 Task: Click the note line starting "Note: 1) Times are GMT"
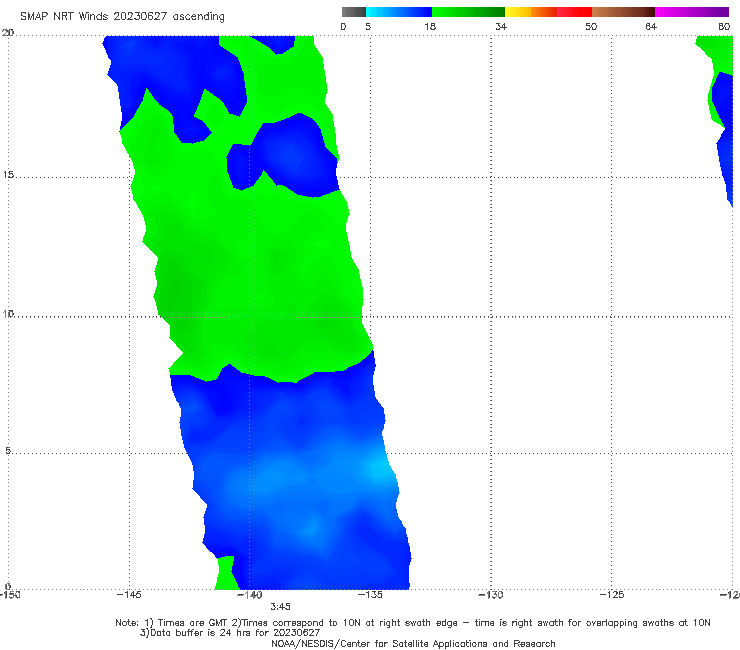click(413, 623)
